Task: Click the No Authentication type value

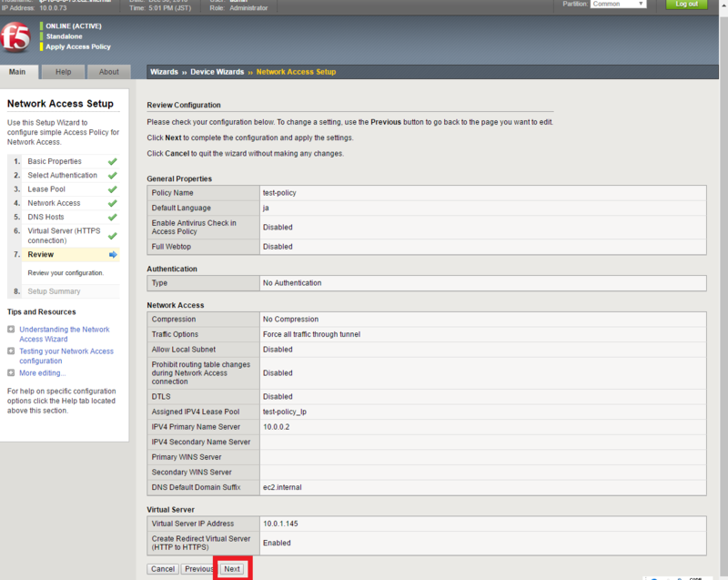Action: (x=292, y=283)
